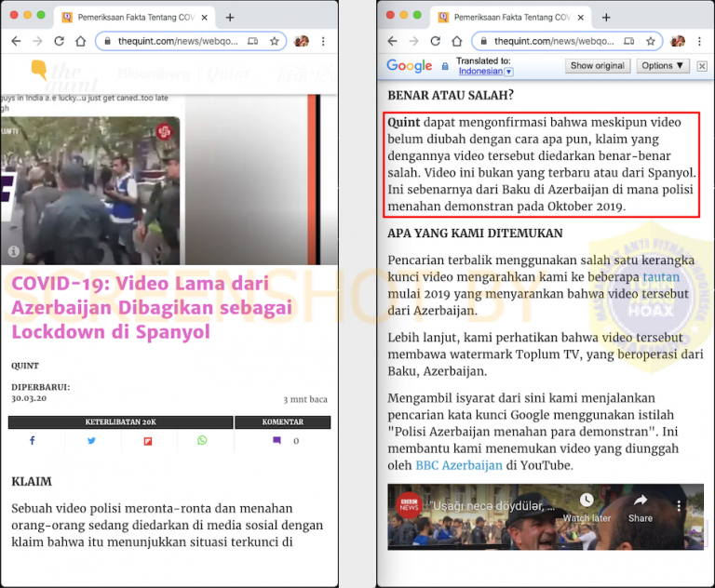Click Show original button
This screenshot has width=715, height=588.
598,66
